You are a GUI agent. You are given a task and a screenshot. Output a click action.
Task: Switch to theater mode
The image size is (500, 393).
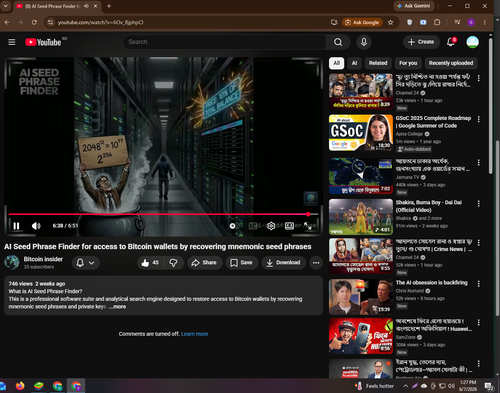point(289,226)
